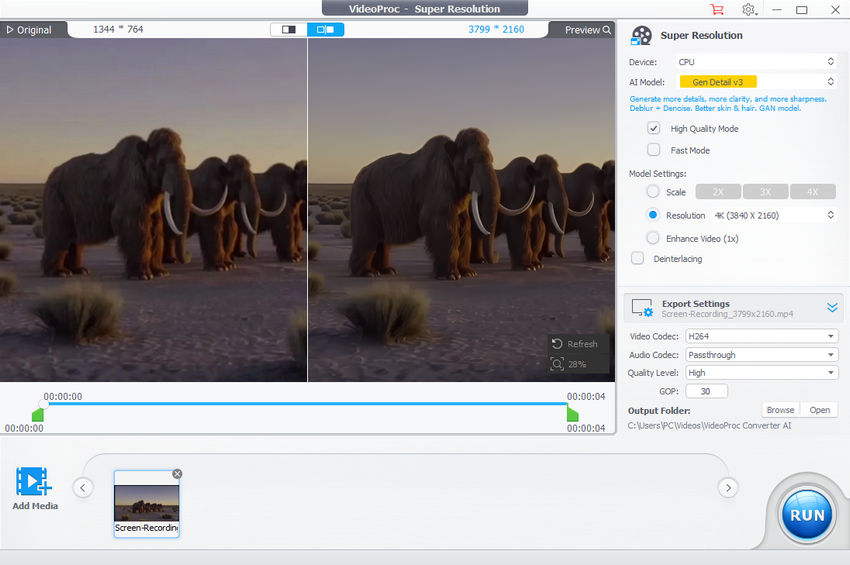The image size is (850, 565).
Task: Open the AI Model Gen Detail v3 dropdown
Action: point(756,82)
